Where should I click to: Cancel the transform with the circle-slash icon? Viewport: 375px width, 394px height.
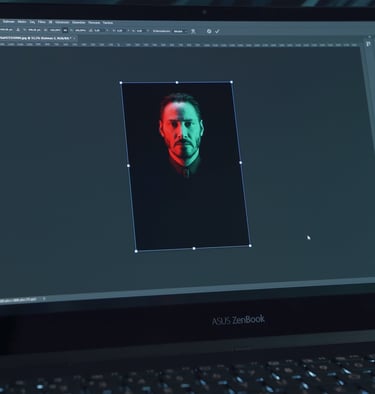pos(209,31)
